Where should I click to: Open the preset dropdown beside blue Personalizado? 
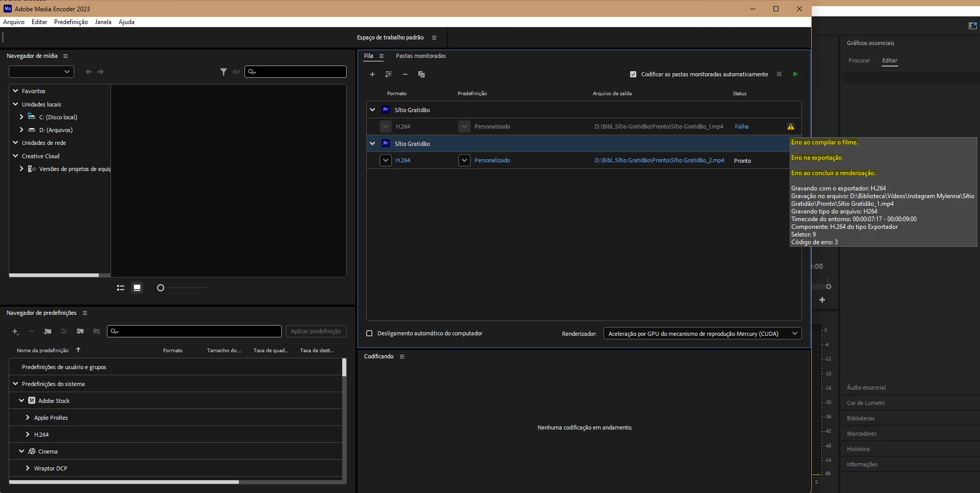coord(464,160)
